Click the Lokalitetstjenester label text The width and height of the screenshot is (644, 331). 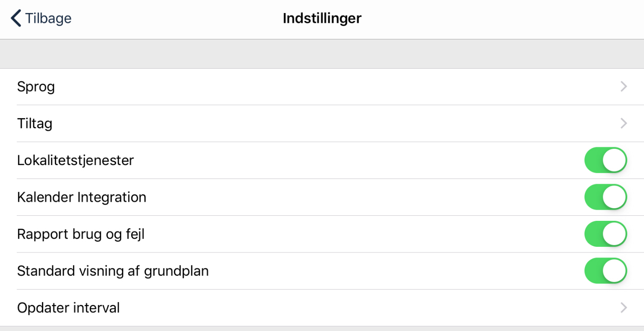pos(75,160)
